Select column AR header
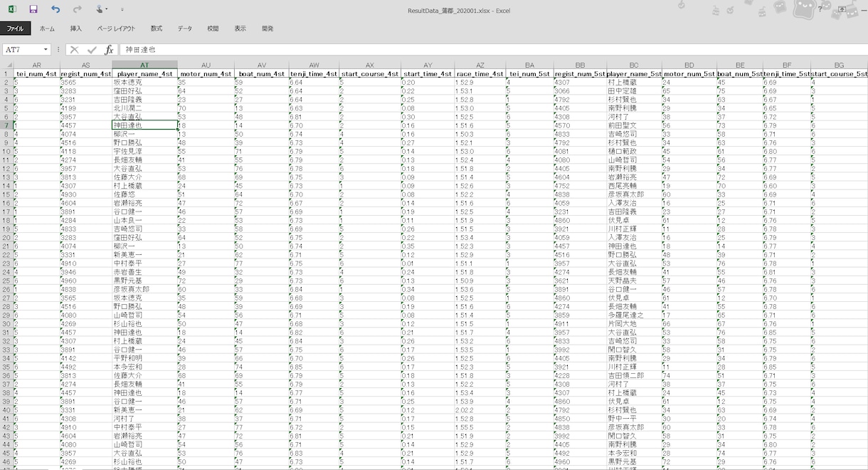868x470 pixels. 37,65
